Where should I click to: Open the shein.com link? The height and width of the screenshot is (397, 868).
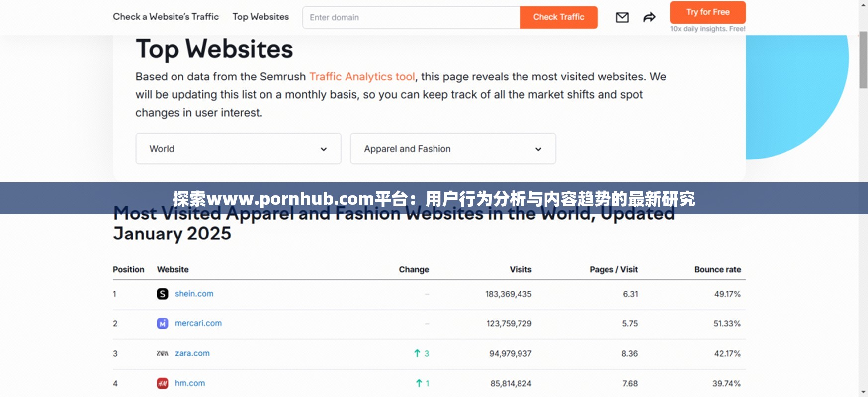[x=194, y=294]
